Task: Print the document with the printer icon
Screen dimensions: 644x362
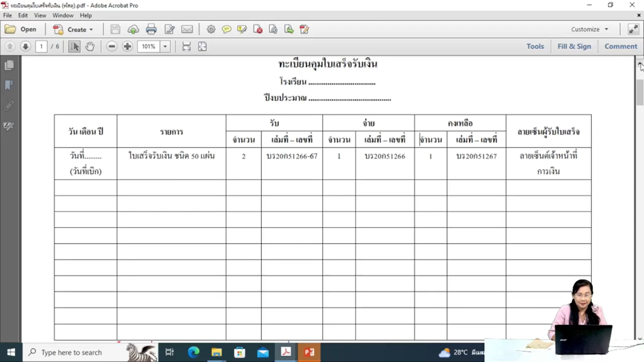Action: coord(151,29)
